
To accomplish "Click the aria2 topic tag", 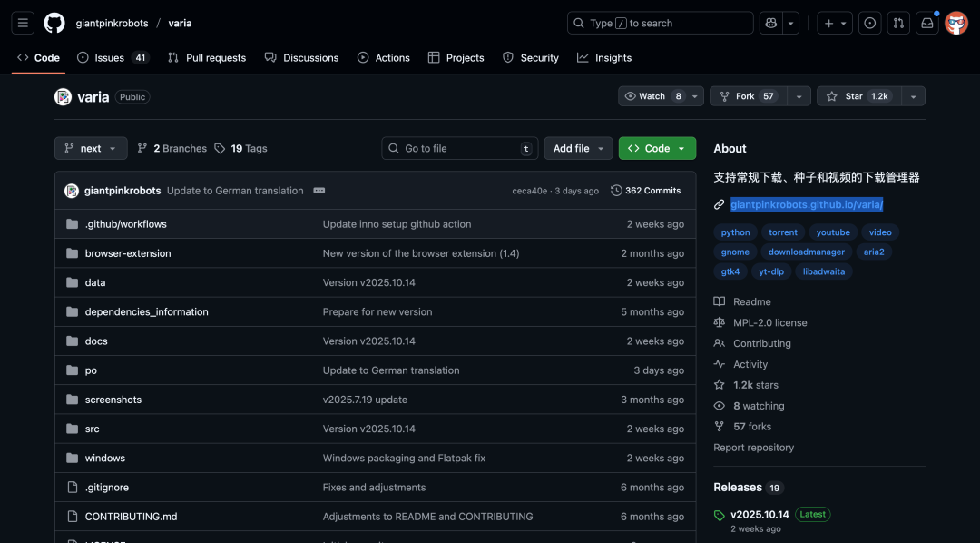I will pyautogui.click(x=874, y=252).
